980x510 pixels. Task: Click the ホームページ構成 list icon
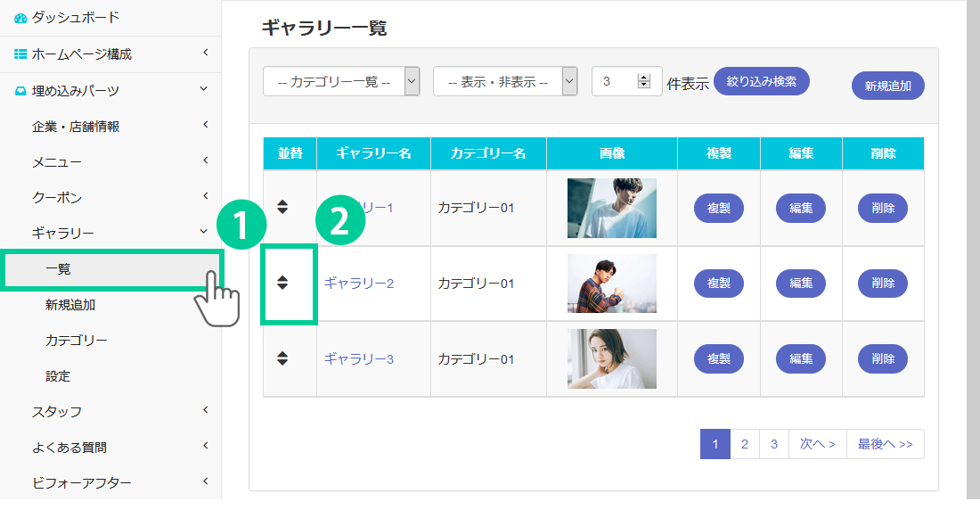click(20, 54)
